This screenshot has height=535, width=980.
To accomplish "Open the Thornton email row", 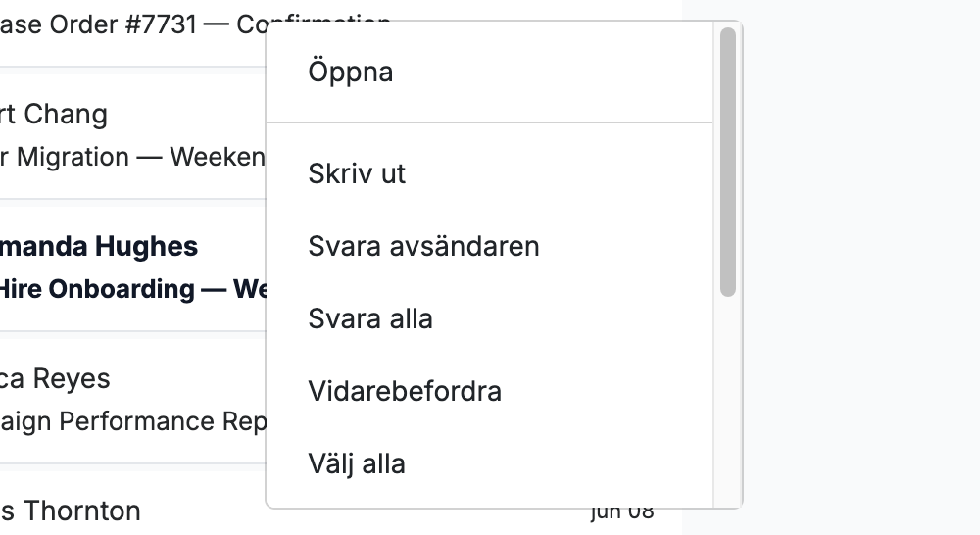I will pos(70,511).
